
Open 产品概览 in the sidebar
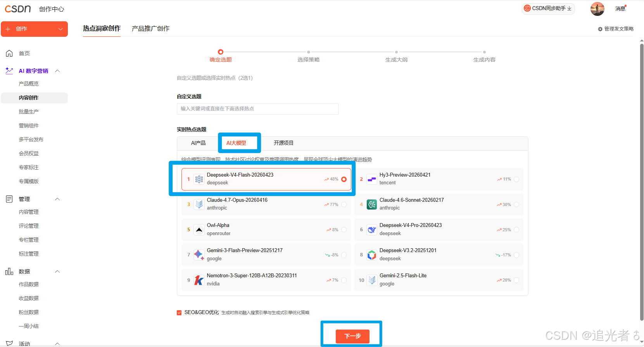29,84
